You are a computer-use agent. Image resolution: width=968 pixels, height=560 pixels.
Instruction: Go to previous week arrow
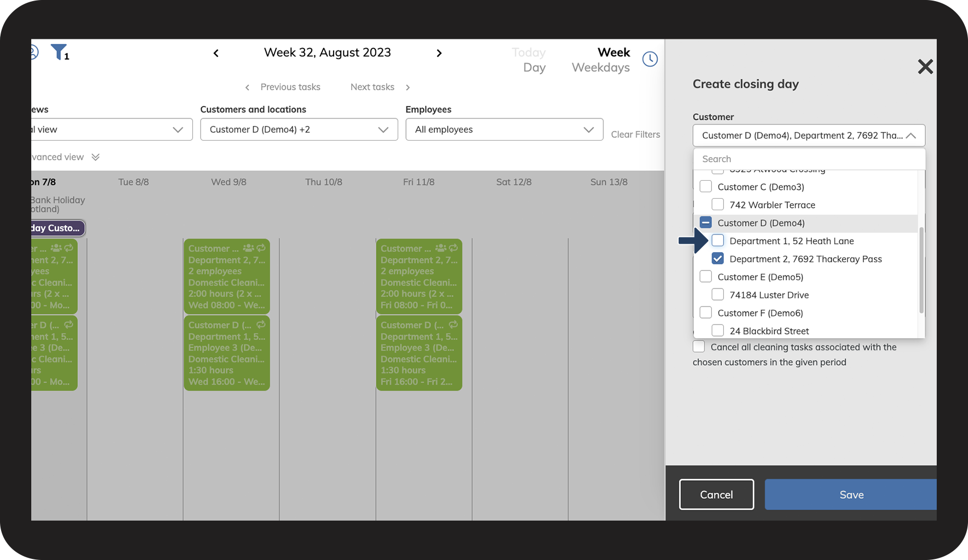[x=216, y=53]
